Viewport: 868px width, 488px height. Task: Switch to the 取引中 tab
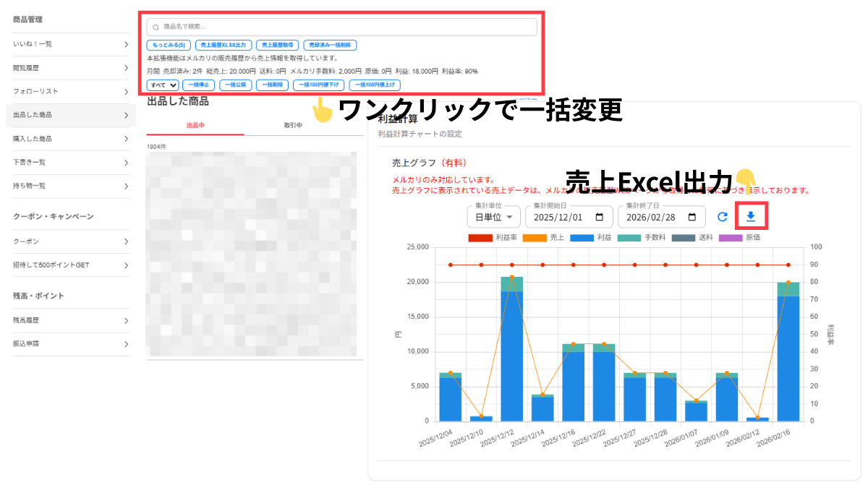pyautogui.click(x=295, y=124)
